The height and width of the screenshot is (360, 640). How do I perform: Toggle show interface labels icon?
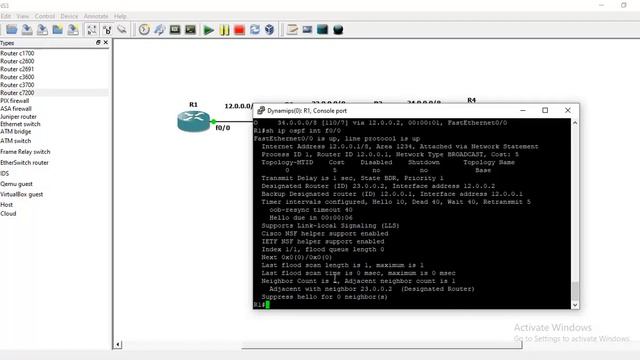[x=92, y=29]
